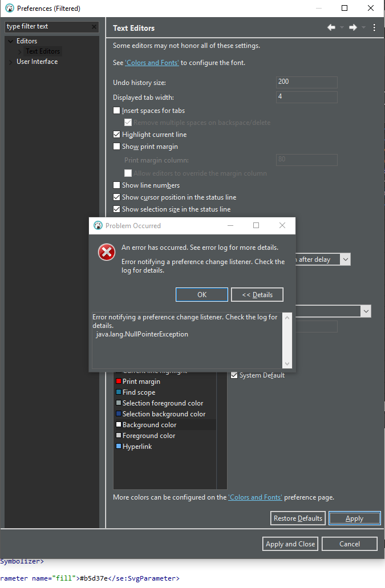385x588 pixels.
Task: Maximize the Problem Occurred dialog
Action: click(256, 225)
